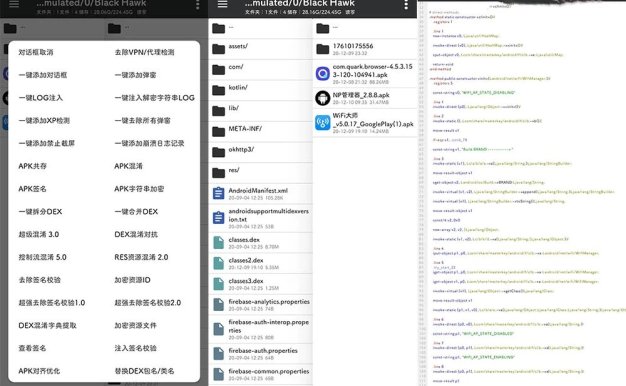Viewport: 626px width, 386px height.
Task: Select 替换DEX包名/类名 option
Action: pyautogui.click(x=144, y=370)
